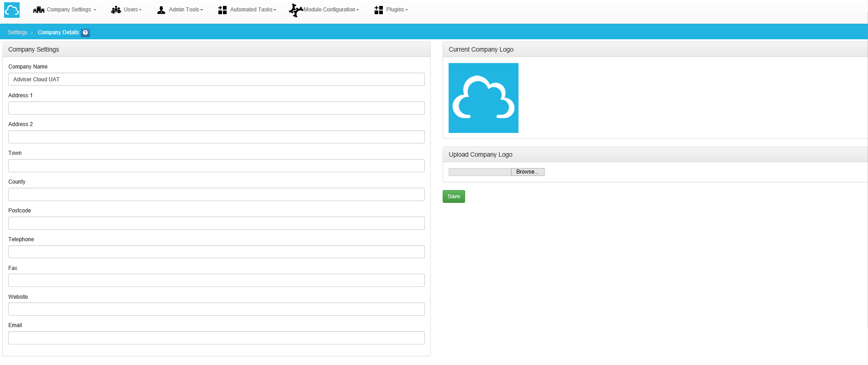Click the Fax input field

click(217, 280)
